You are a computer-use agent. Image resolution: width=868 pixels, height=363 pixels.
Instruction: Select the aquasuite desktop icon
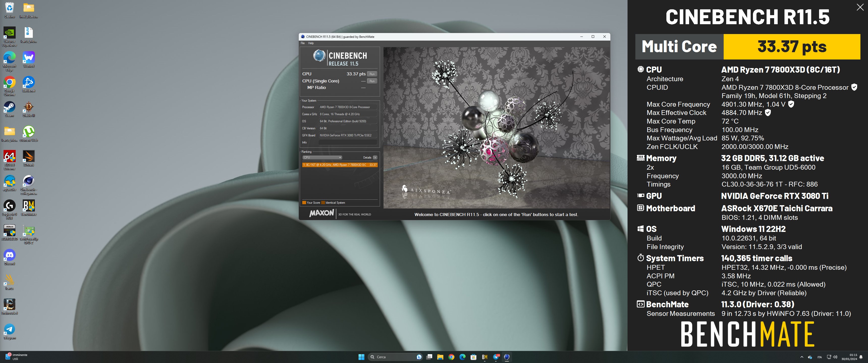coord(9,183)
